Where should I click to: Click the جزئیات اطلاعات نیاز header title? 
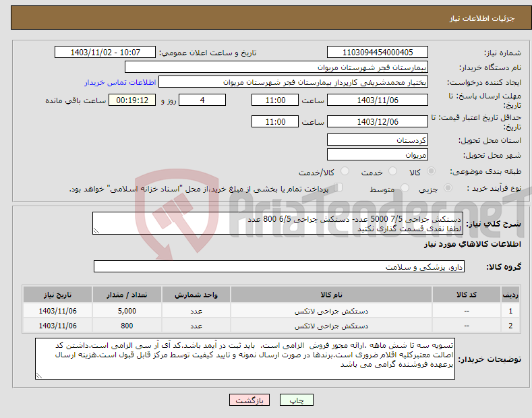482,18
